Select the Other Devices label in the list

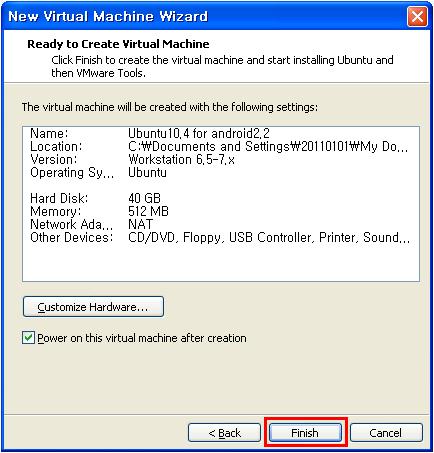point(71,237)
